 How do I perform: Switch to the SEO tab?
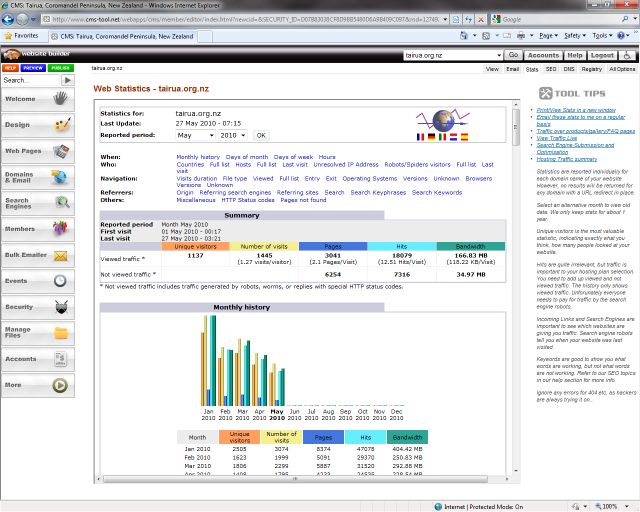coord(550,69)
